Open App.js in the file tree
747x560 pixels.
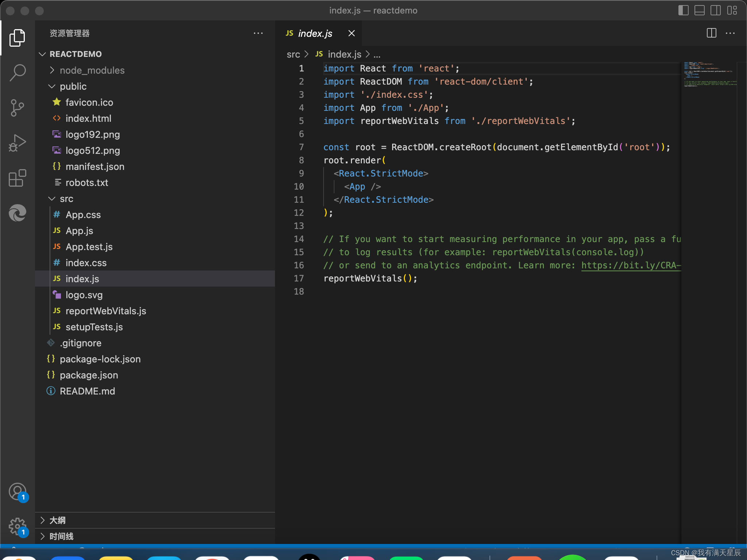coord(79,231)
